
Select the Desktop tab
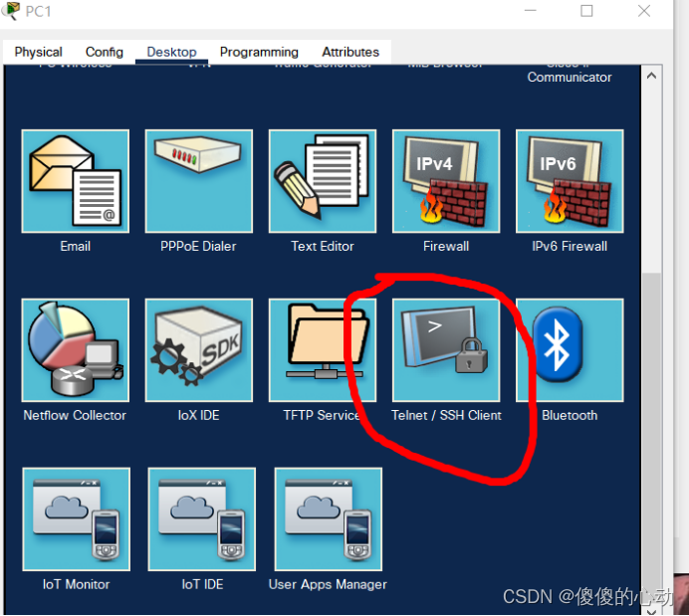[171, 52]
